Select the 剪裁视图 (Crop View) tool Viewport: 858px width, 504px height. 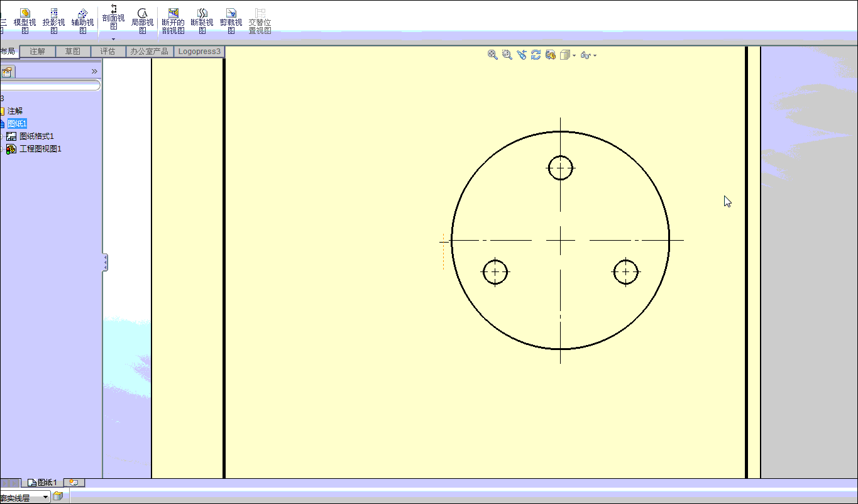tap(231, 21)
